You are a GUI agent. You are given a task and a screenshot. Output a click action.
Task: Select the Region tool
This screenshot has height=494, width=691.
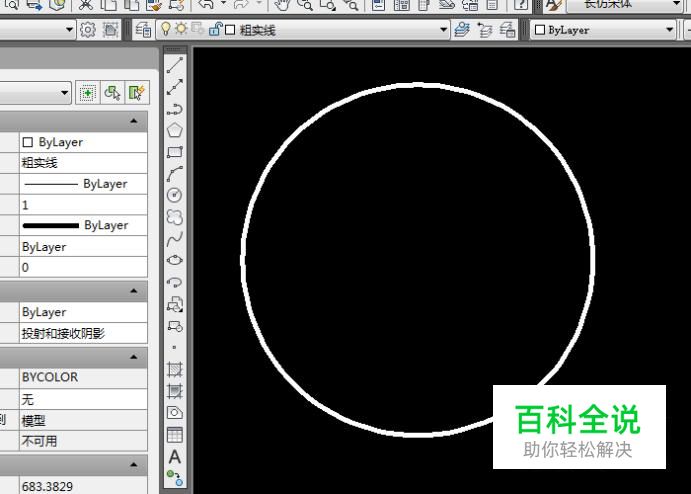175,413
